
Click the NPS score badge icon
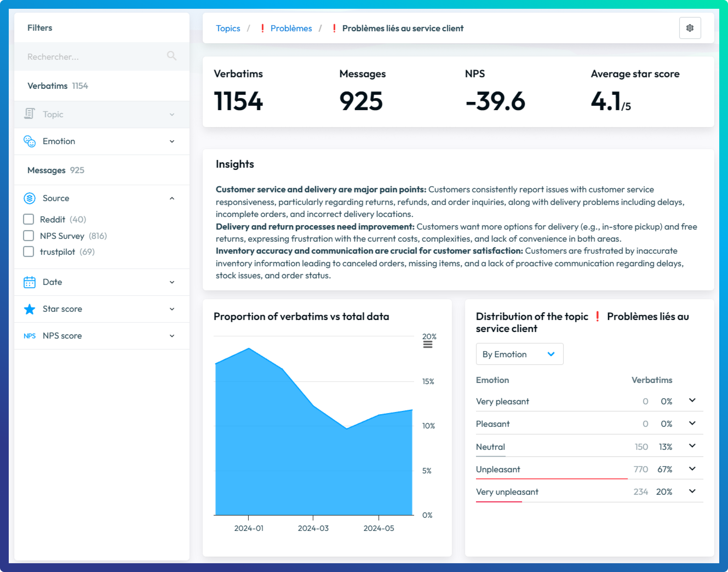(29, 336)
